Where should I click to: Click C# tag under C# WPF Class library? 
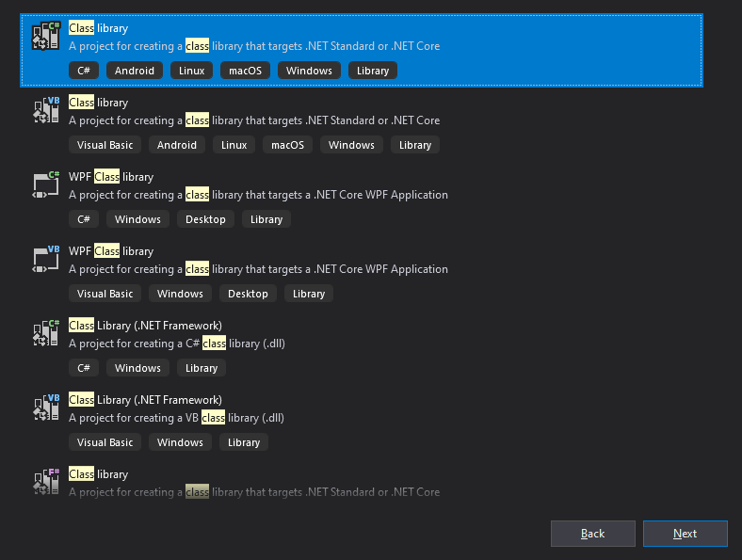[84, 219]
